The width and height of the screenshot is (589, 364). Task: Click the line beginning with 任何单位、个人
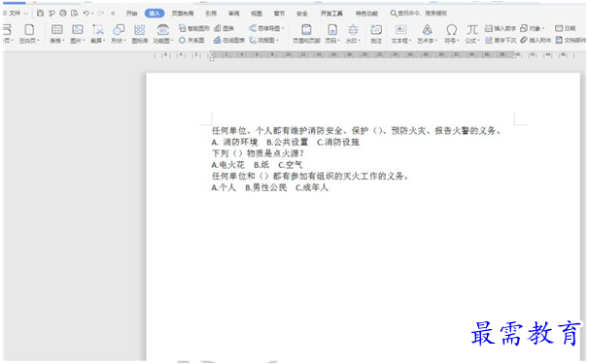[x=356, y=131]
